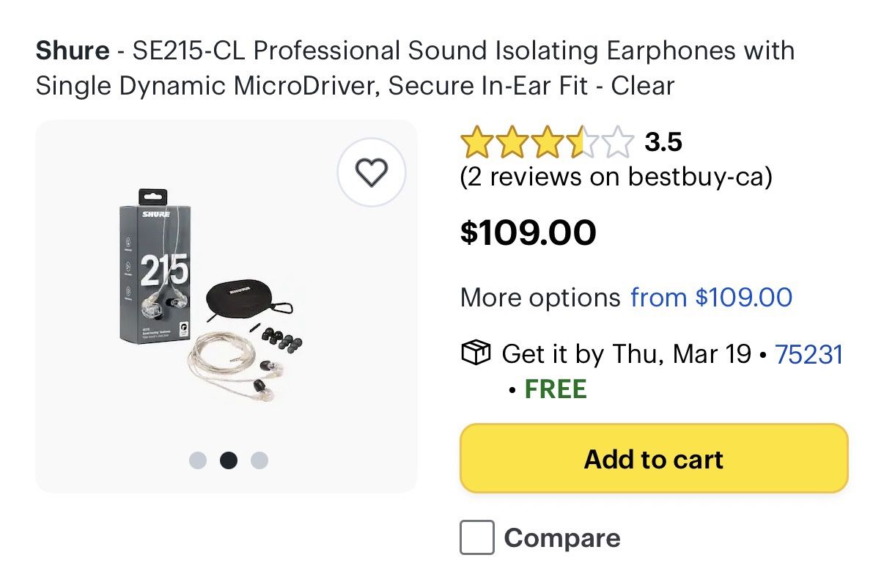The image size is (884, 588).
Task: Click the first gold rating star
Action: [476, 142]
